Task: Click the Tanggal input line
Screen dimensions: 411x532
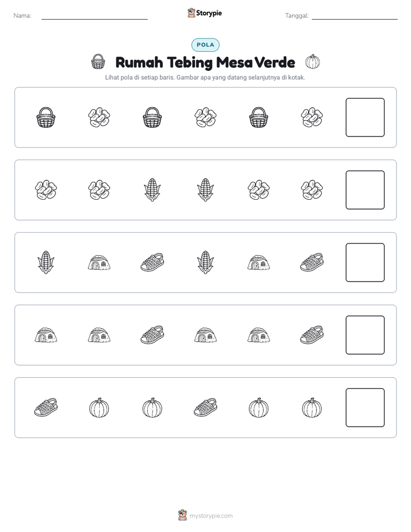Action: tap(355, 16)
